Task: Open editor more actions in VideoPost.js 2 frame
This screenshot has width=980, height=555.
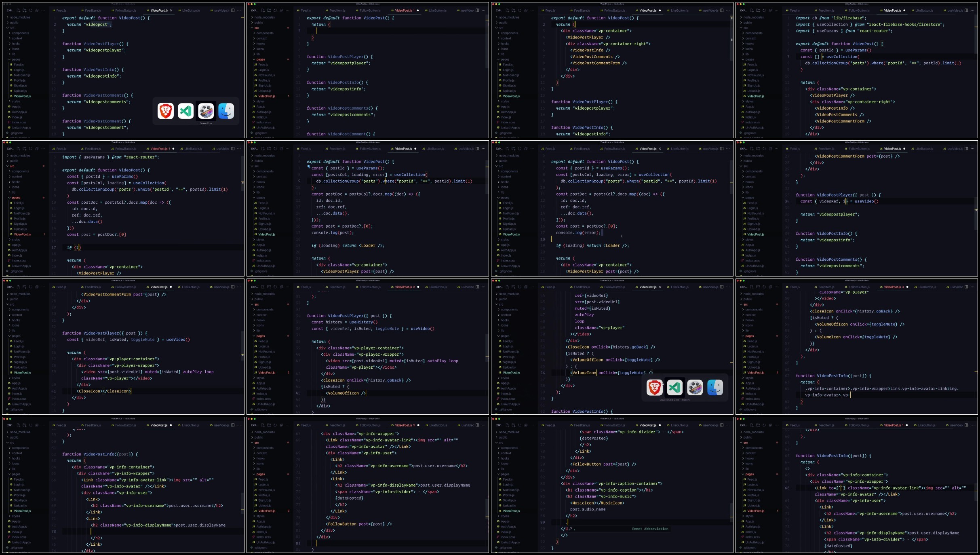Action: [x=483, y=287]
